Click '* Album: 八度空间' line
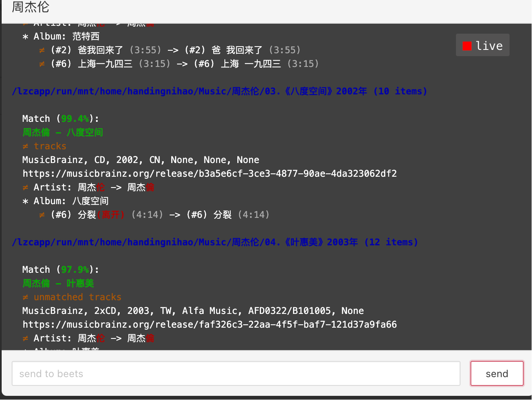 (x=66, y=201)
